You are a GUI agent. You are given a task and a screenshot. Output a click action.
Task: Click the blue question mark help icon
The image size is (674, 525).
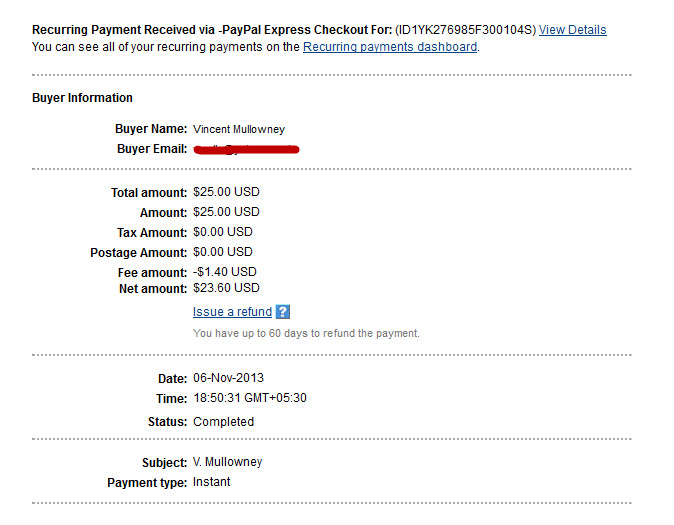283,312
